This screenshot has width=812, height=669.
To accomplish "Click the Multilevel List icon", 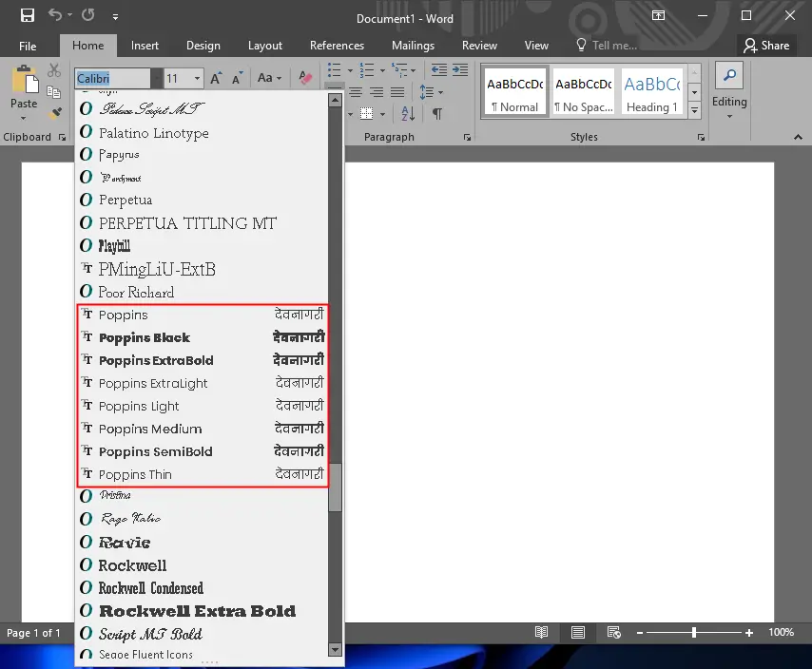I will pos(399,70).
